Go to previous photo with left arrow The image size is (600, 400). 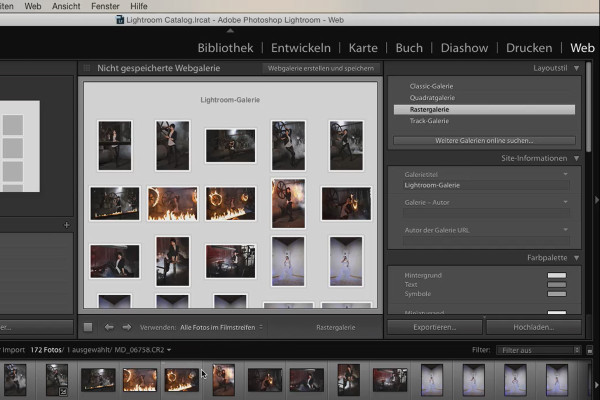click(109, 327)
